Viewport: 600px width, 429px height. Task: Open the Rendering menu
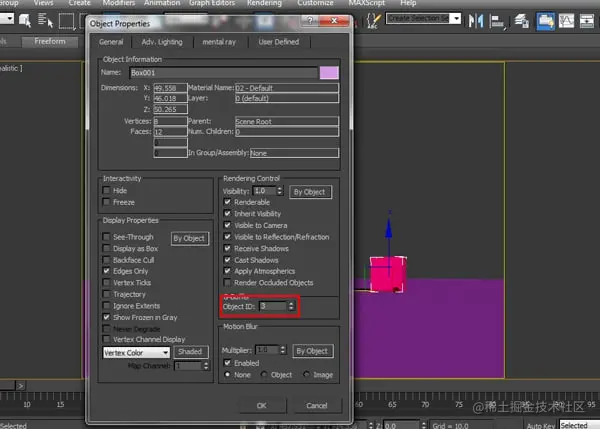[264, 3]
